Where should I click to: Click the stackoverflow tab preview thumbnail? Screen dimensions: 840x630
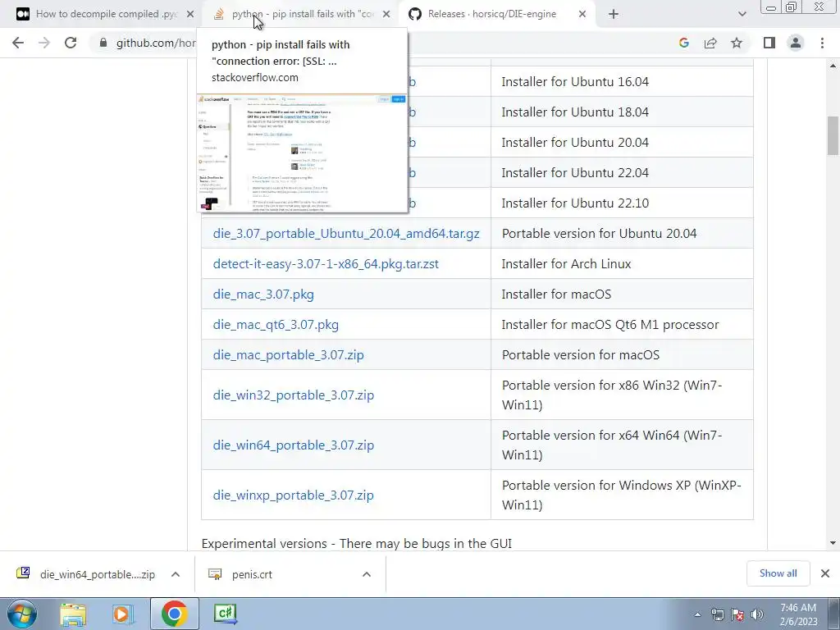(302, 153)
